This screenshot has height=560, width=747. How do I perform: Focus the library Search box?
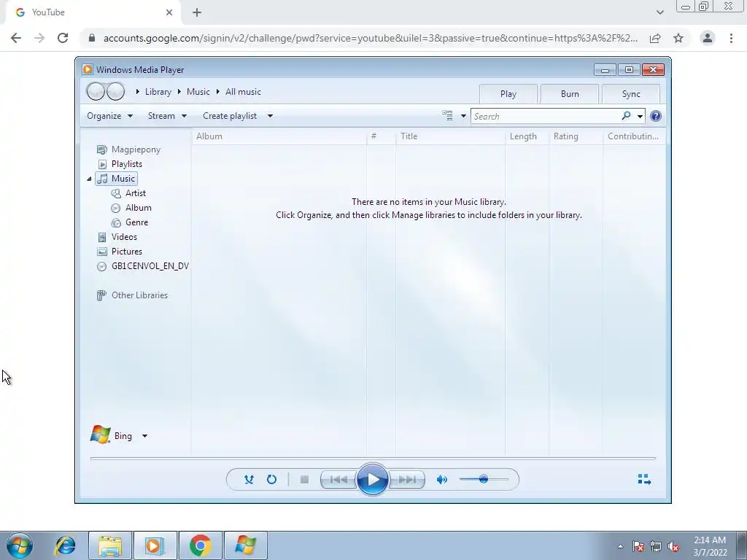click(546, 116)
